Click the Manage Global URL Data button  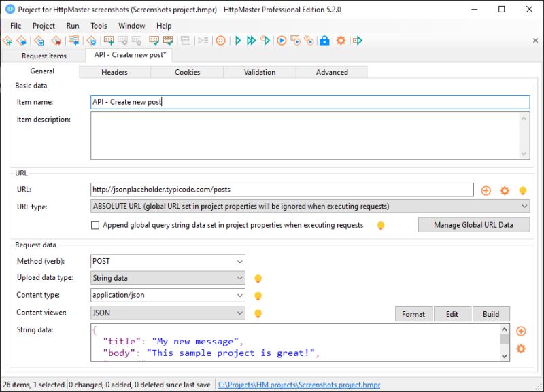(473, 225)
